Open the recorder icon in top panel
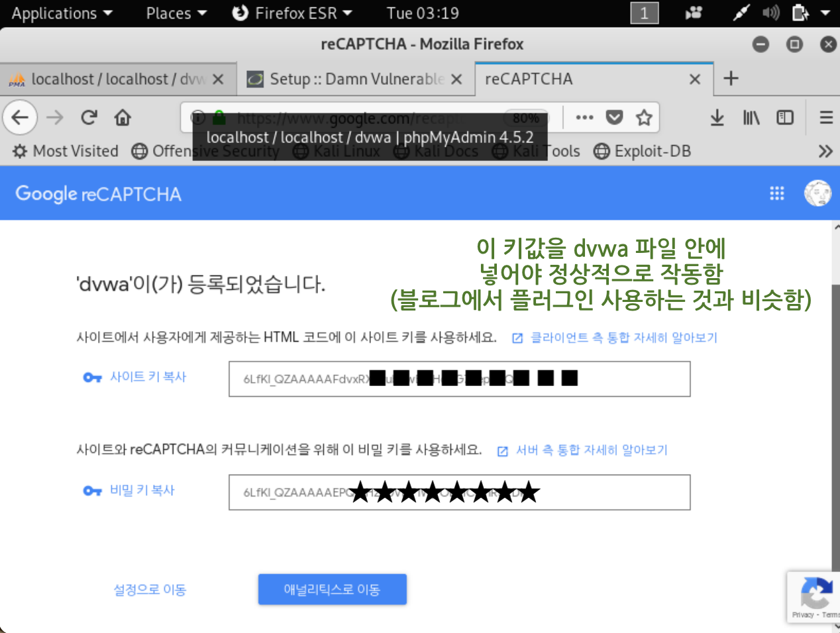Viewport: 840px width, 633px height. coord(694,13)
